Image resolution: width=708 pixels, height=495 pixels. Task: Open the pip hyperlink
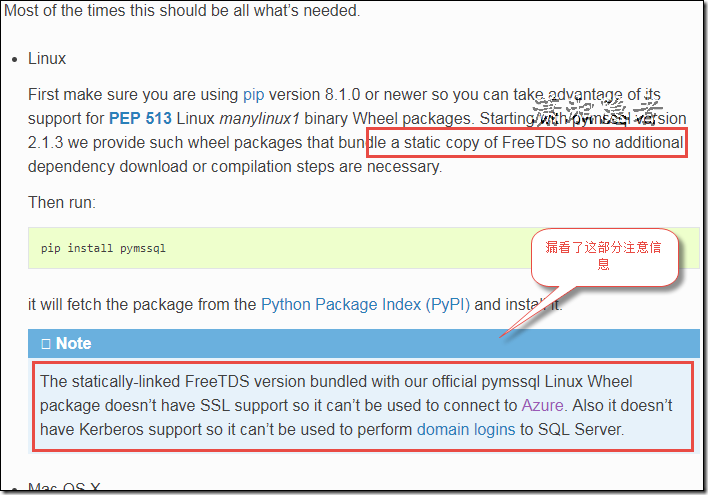point(253,95)
